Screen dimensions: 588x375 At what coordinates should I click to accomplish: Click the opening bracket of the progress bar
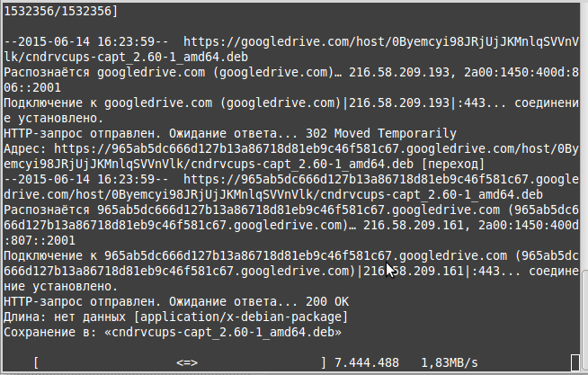[x=36, y=363]
